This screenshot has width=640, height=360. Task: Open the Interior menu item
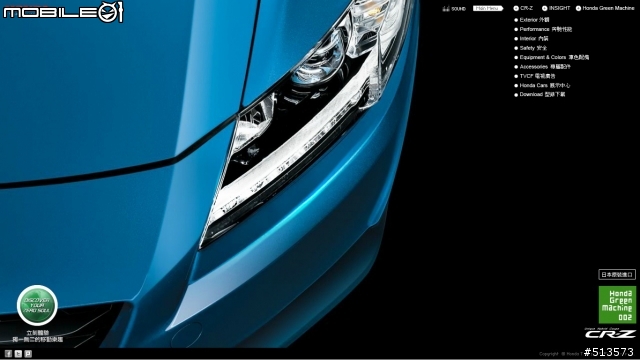(x=531, y=38)
